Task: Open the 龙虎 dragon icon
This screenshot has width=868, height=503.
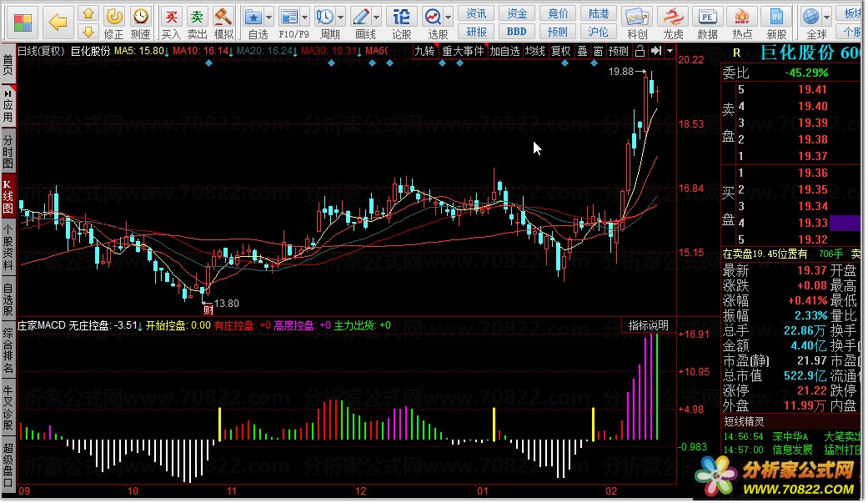Action: point(673,18)
